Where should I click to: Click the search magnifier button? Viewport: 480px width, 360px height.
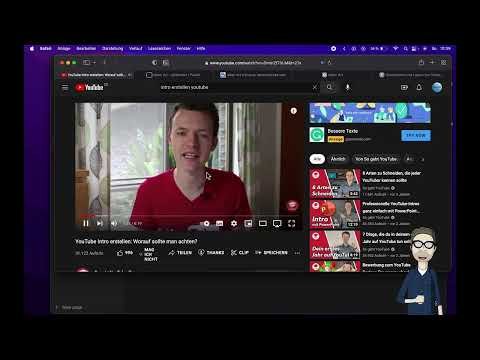click(x=329, y=87)
